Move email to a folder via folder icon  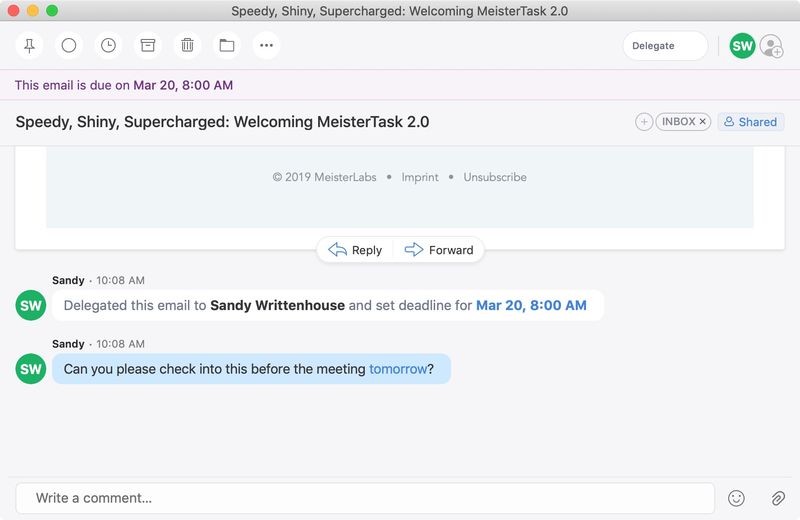point(227,46)
